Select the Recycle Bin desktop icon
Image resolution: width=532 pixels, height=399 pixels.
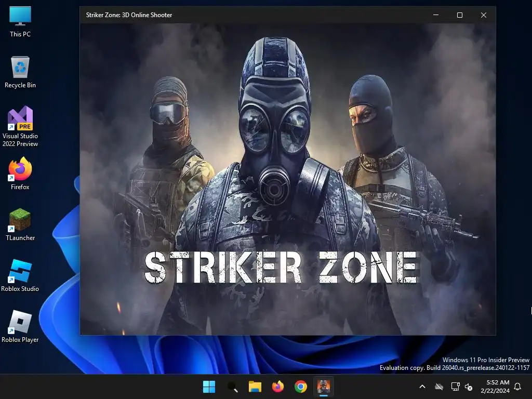pos(20,72)
